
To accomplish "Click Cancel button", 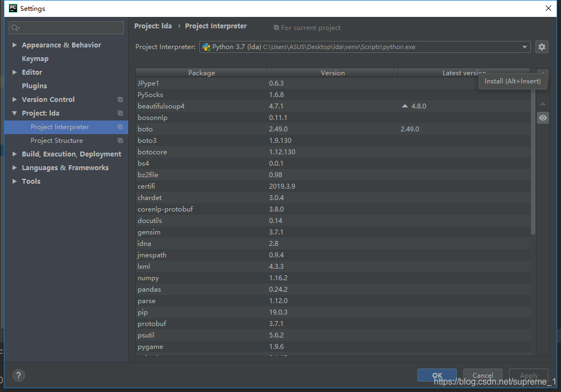I will click(482, 375).
